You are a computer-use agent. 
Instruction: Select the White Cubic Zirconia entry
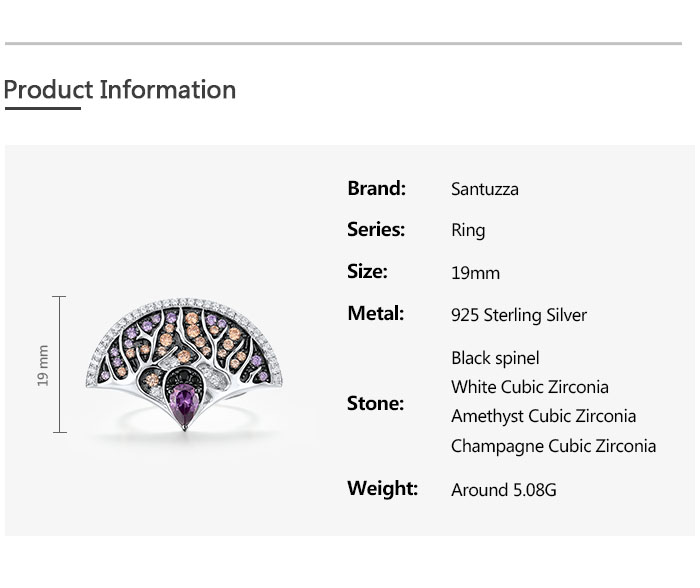point(530,387)
